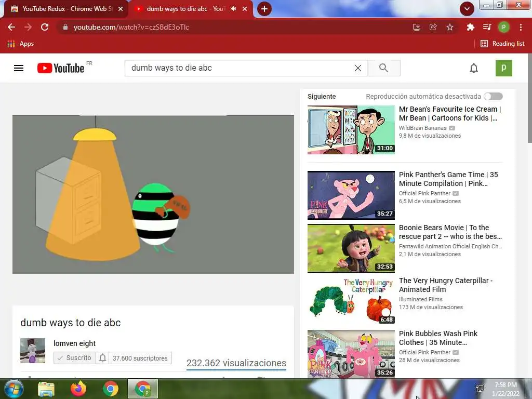Open Boonie Bears Movie title link
Screen dimensions: 532x399
[450, 232]
